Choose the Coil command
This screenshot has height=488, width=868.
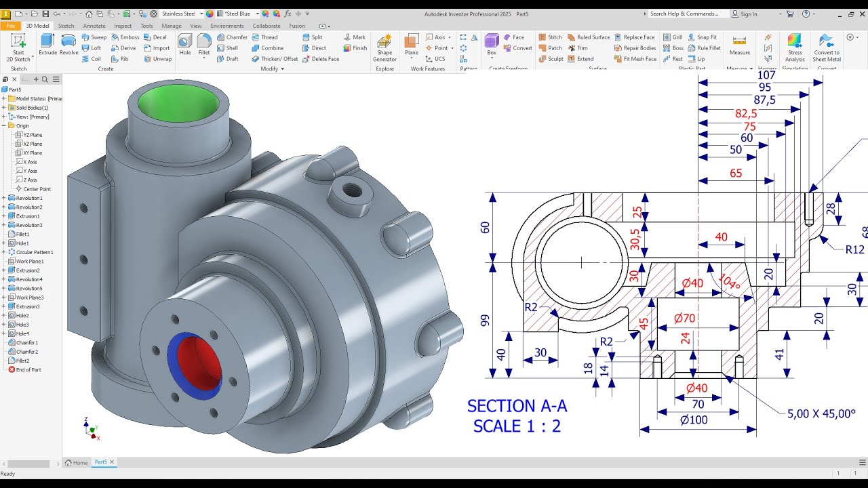coord(92,59)
